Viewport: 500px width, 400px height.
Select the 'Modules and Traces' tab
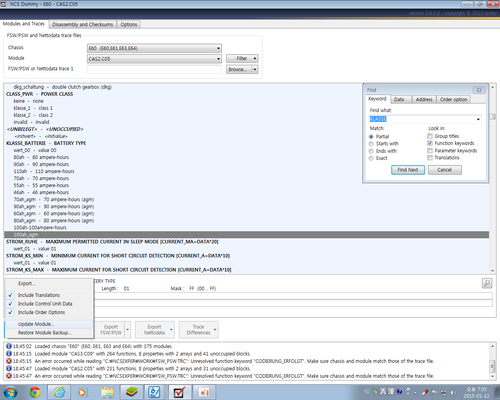click(x=24, y=24)
